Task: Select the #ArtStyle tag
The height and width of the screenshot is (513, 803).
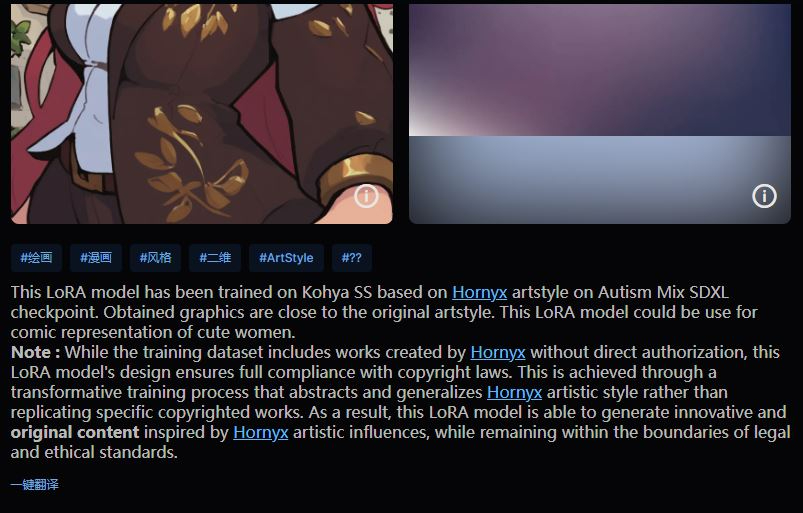Action: pos(286,258)
